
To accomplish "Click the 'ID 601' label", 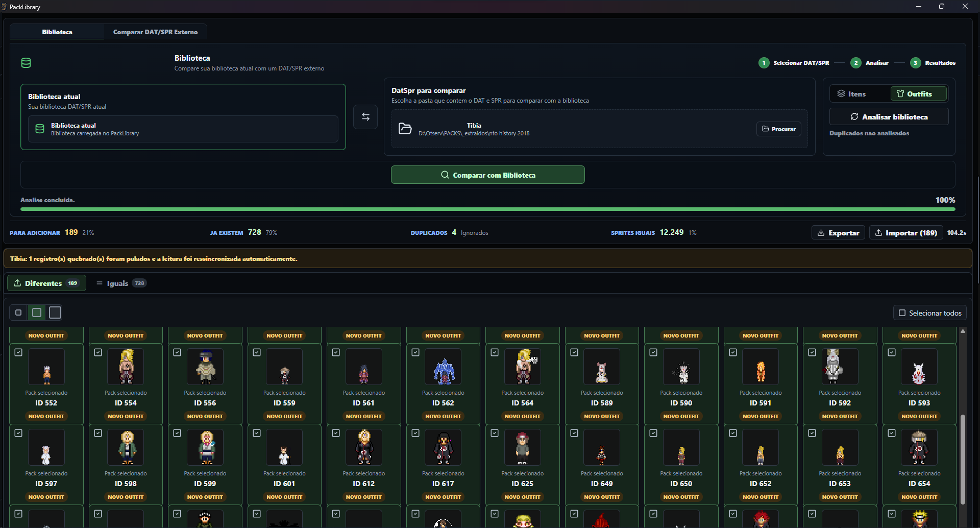I will click(284, 484).
